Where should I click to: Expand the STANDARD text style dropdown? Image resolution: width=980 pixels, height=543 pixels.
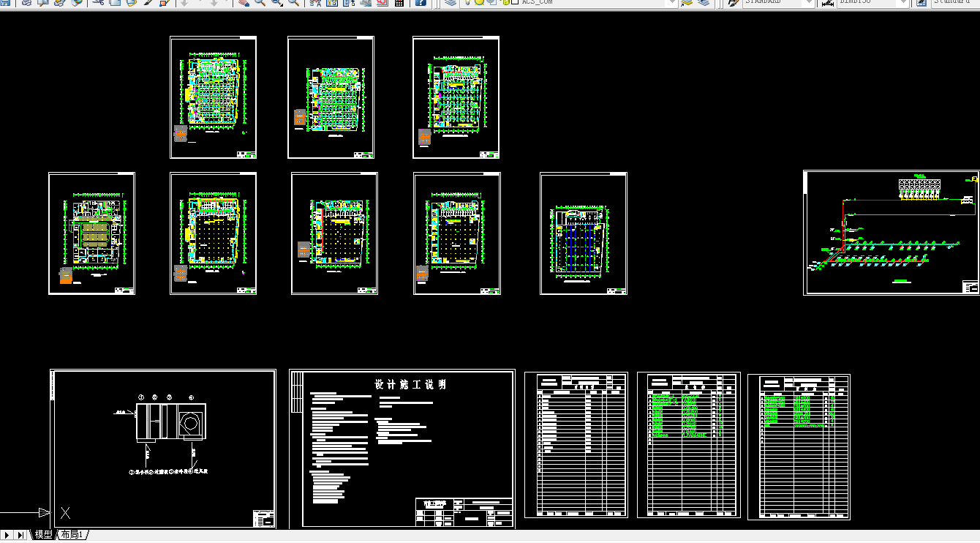[x=808, y=2]
